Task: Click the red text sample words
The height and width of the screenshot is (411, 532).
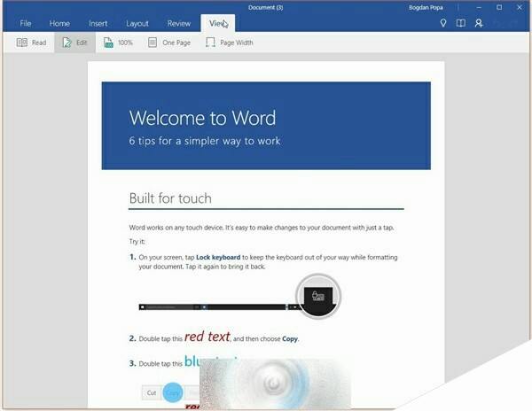Action: [207, 337]
